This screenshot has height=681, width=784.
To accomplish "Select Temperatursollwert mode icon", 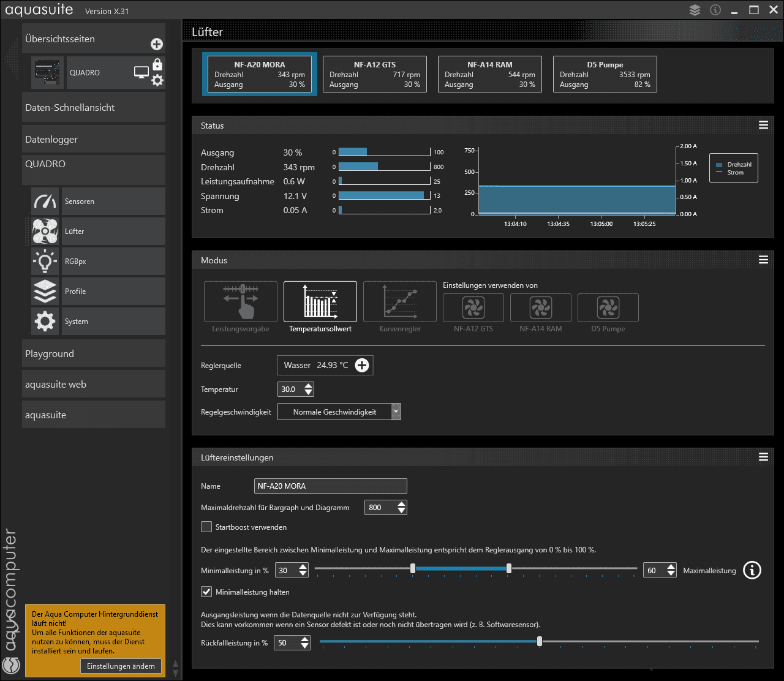I will (320, 301).
